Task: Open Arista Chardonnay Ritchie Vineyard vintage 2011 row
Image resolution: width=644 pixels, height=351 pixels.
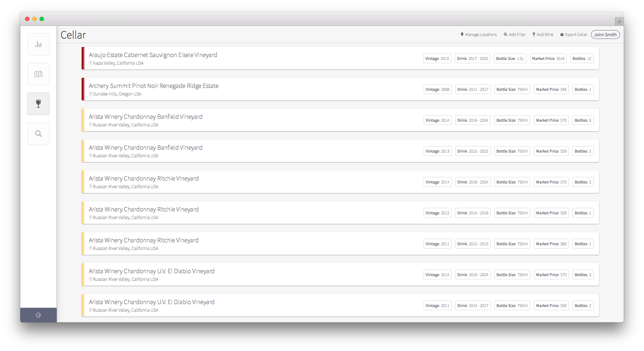Action: pos(341,243)
